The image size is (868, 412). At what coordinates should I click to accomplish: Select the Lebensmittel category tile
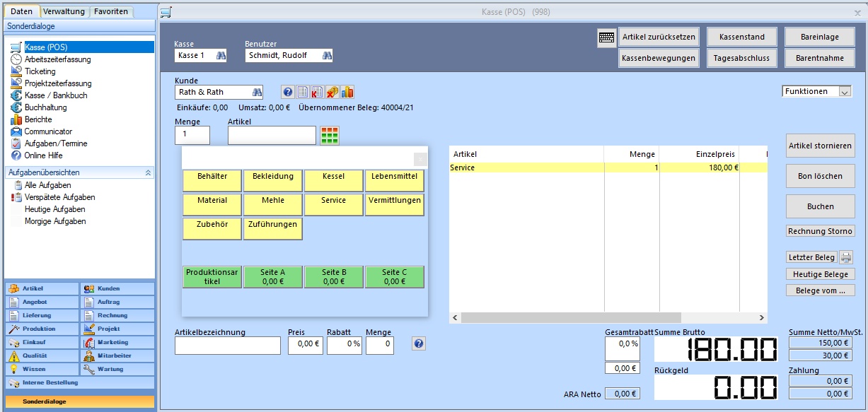395,180
